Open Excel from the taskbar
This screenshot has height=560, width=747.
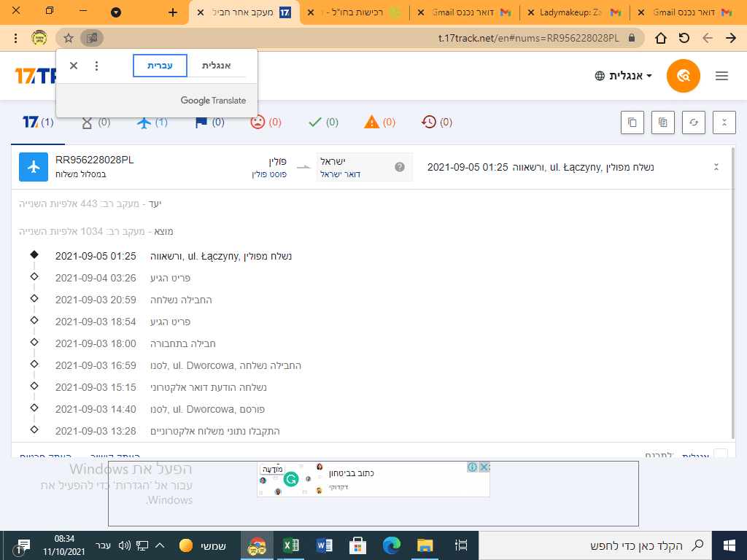click(290, 545)
